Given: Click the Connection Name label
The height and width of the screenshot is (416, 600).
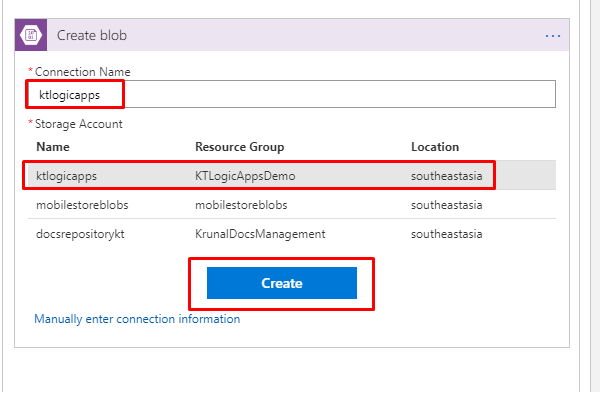Looking at the screenshot, I should [x=83, y=72].
